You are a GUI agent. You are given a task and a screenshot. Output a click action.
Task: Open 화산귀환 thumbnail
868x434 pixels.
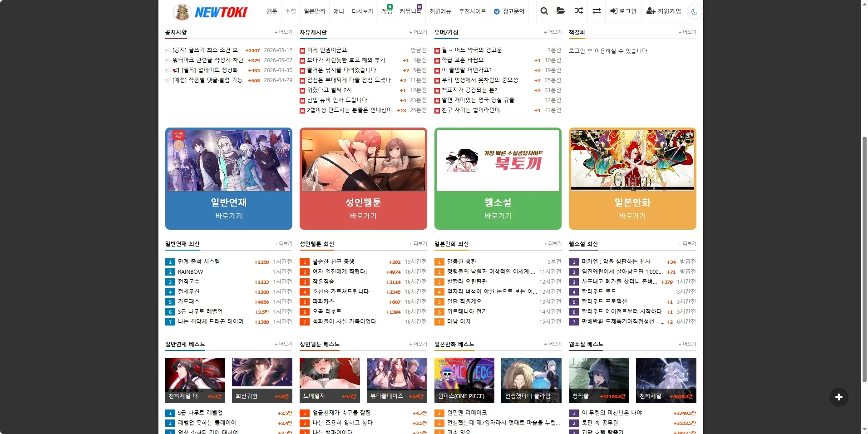(262, 380)
